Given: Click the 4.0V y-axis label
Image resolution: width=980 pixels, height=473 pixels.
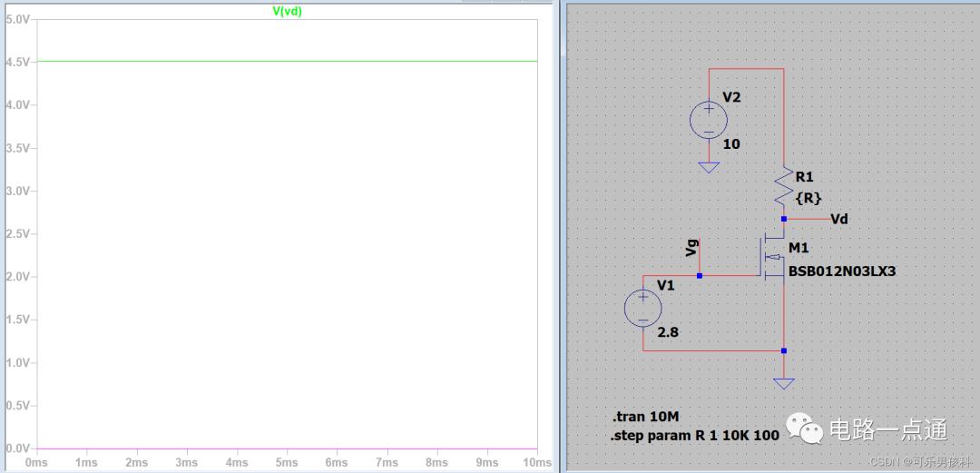Looking at the screenshot, I should [x=17, y=105].
